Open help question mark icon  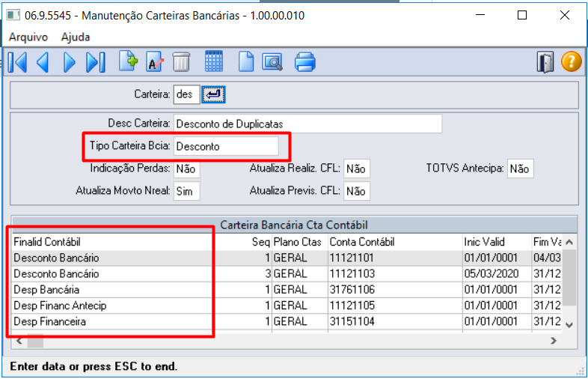(571, 61)
